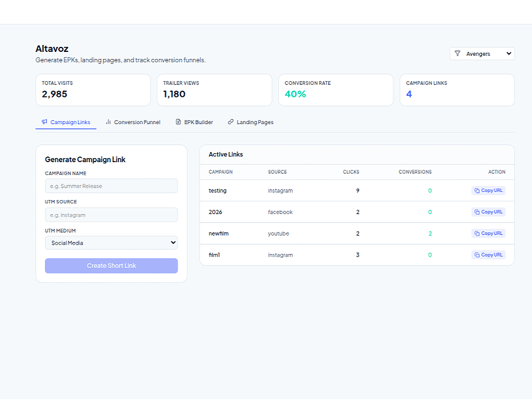
Task: Click the filter funnel icon near Avengers
Action: (x=457, y=54)
